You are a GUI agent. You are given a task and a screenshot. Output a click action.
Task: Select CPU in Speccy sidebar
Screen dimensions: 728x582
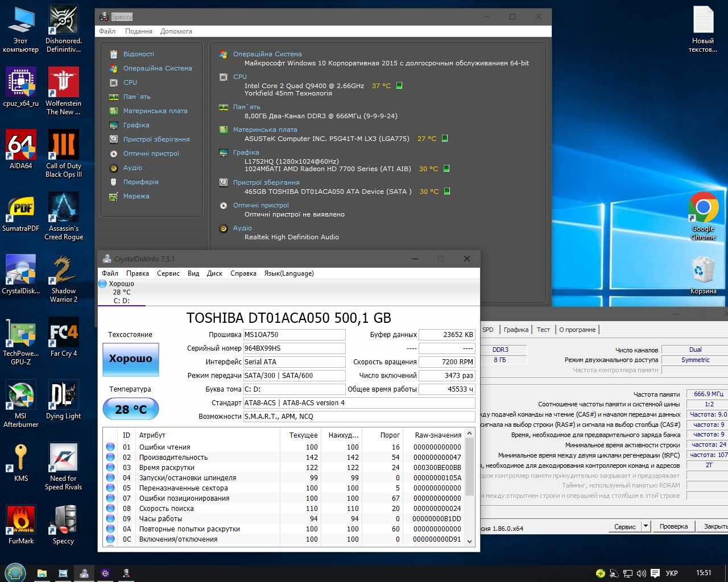coord(130,82)
